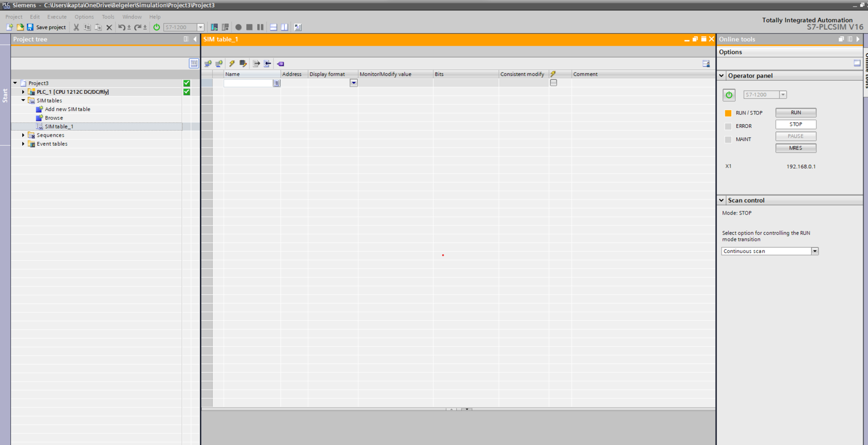This screenshot has height=445, width=868.
Task: Collapse the Scan control section
Action: [x=722, y=201]
